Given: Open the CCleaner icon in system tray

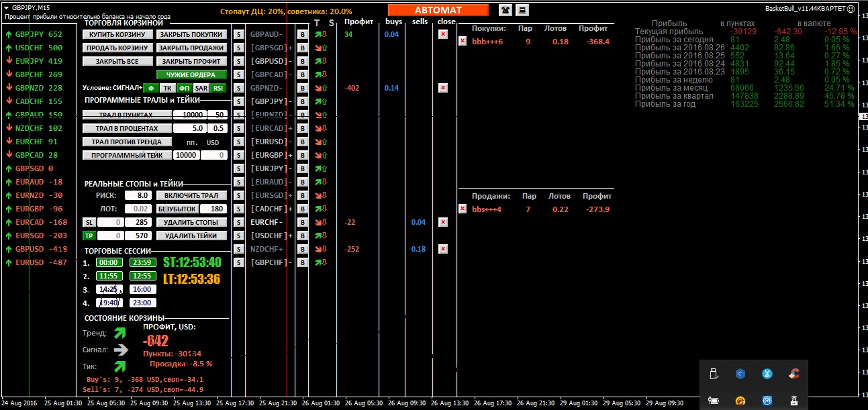Looking at the screenshot, I should [x=794, y=374].
